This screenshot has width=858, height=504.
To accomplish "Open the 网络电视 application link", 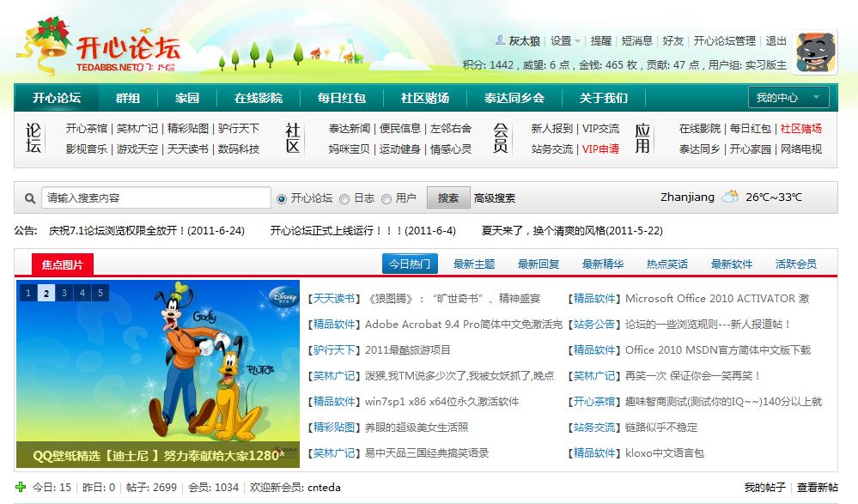I will coord(801,149).
